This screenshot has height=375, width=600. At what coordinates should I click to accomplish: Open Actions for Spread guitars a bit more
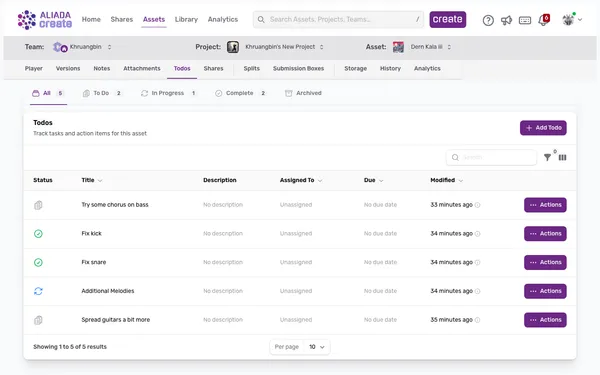point(545,320)
